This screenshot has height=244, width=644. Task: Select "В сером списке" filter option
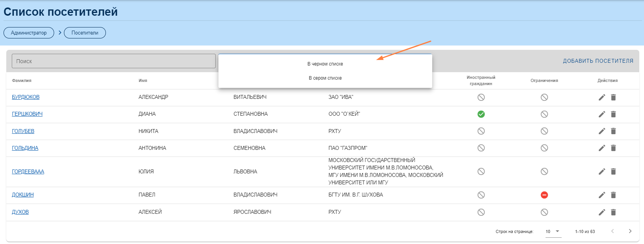(x=325, y=78)
